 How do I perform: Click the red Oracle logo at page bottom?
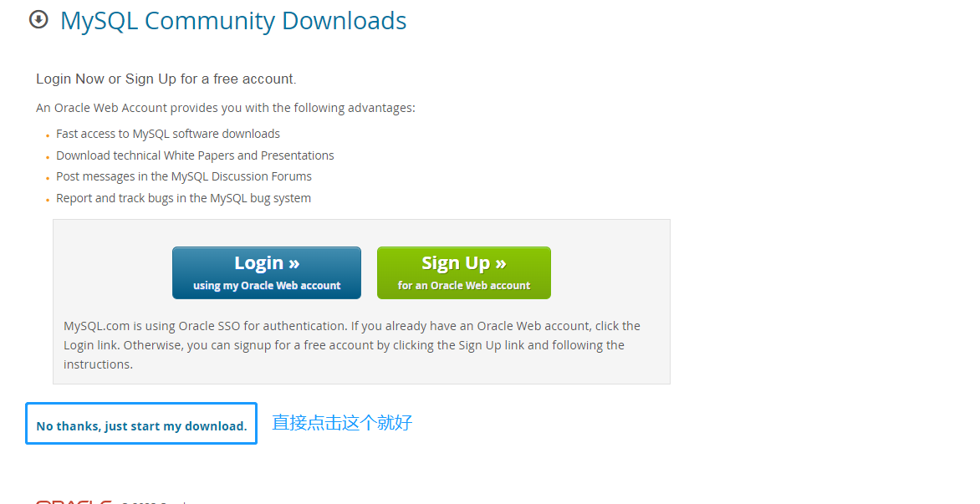coord(74,501)
